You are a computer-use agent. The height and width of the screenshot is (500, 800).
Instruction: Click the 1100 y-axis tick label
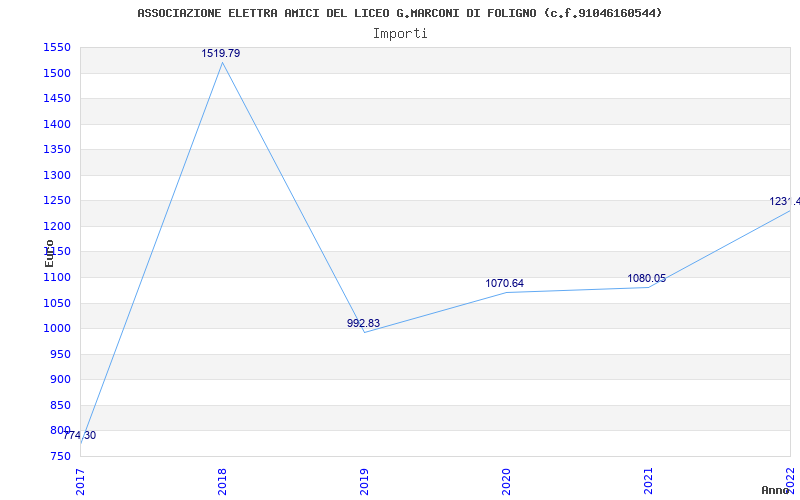click(x=57, y=278)
